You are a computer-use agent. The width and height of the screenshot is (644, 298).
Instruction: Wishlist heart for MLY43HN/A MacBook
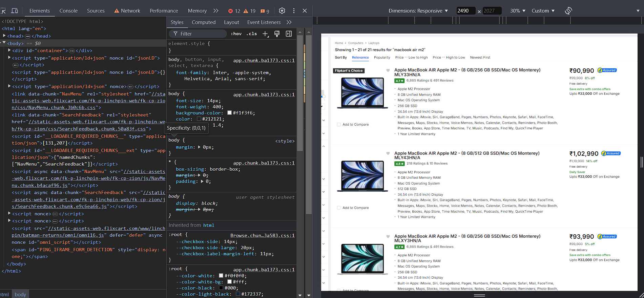click(x=388, y=153)
